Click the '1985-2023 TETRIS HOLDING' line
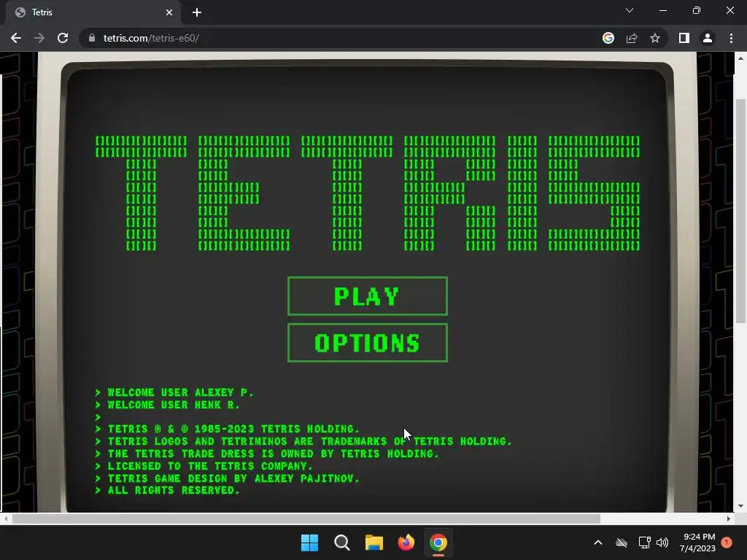This screenshot has height=560, width=747. (x=228, y=429)
